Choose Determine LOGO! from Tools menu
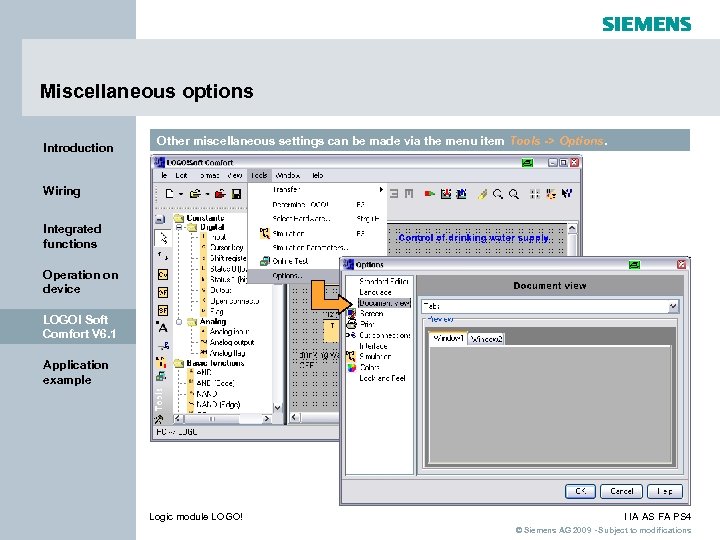 [x=317, y=204]
